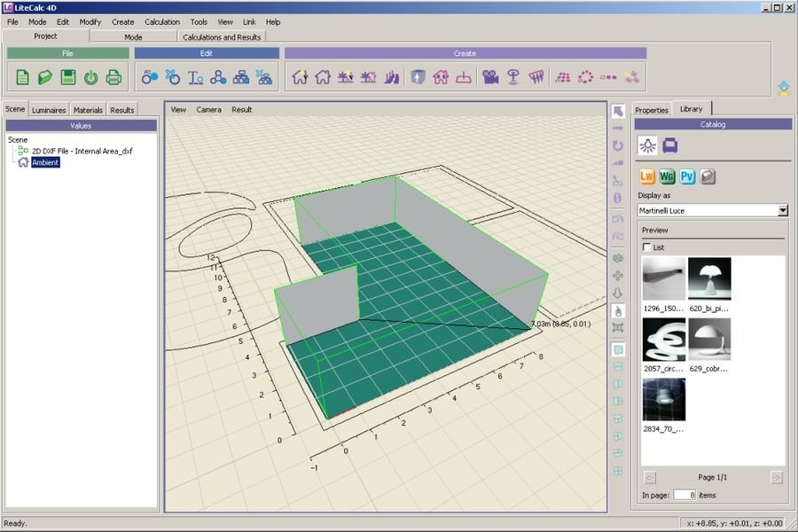Screen dimensions: 798x532
Task: Open the Mode menu
Action: tap(37, 22)
